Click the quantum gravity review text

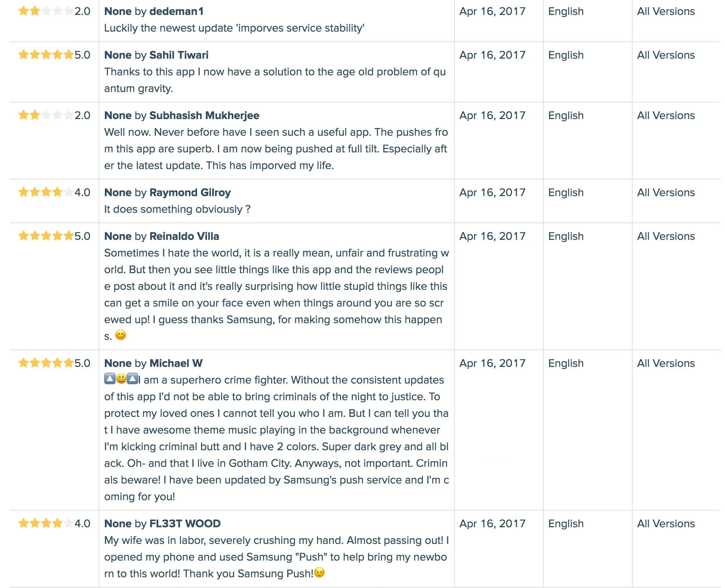click(275, 80)
